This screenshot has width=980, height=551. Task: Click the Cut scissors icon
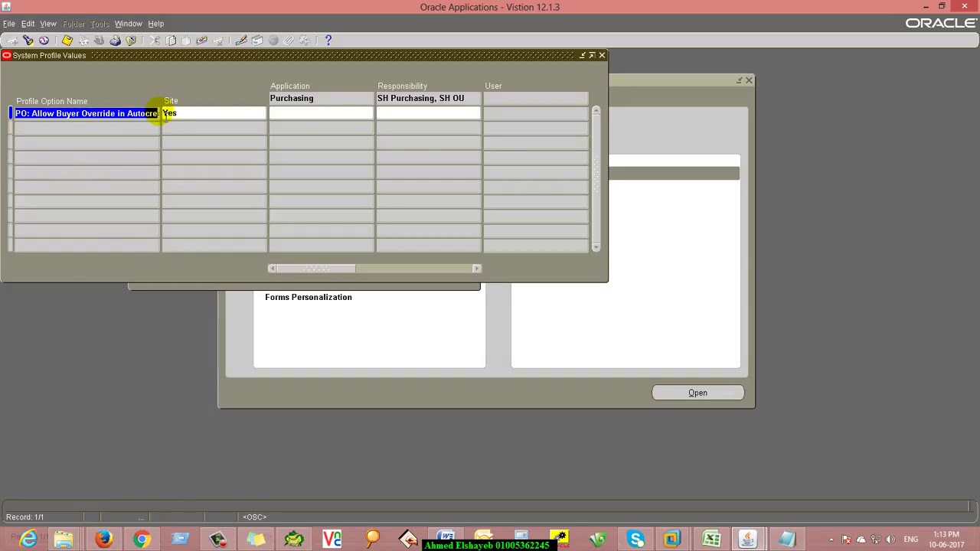(x=155, y=41)
